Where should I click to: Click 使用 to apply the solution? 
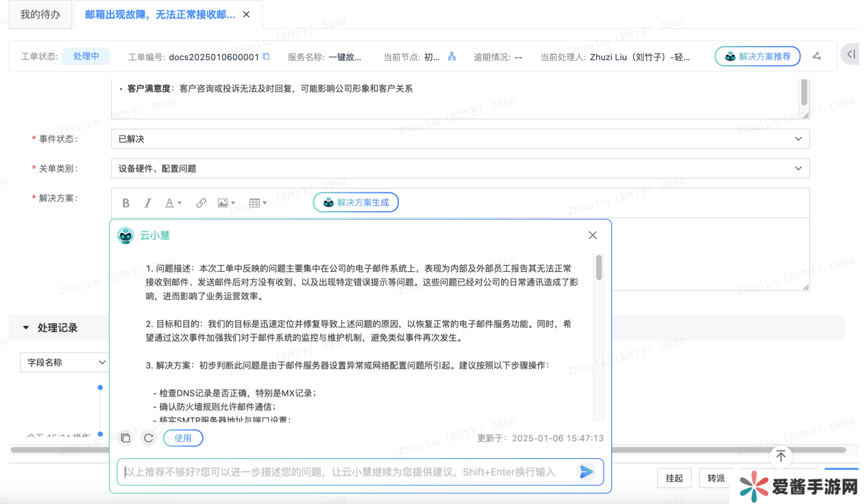183,438
